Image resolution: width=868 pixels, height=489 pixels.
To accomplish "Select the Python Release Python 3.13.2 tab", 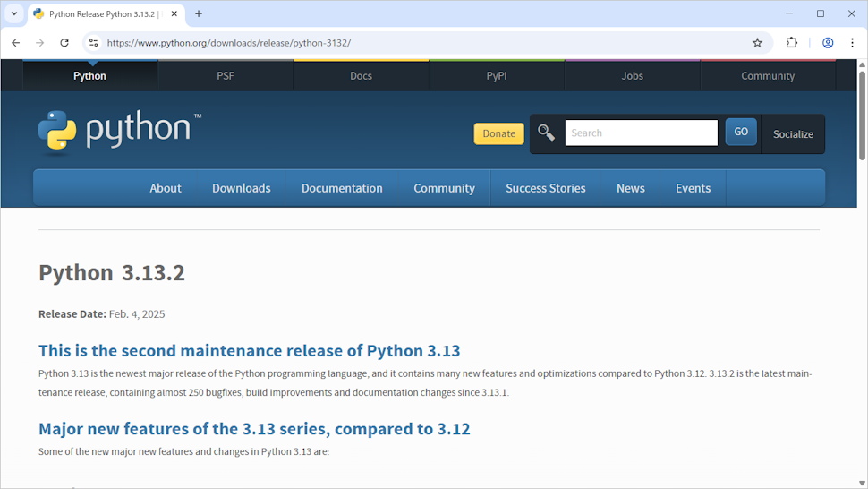I will [106, 13].
